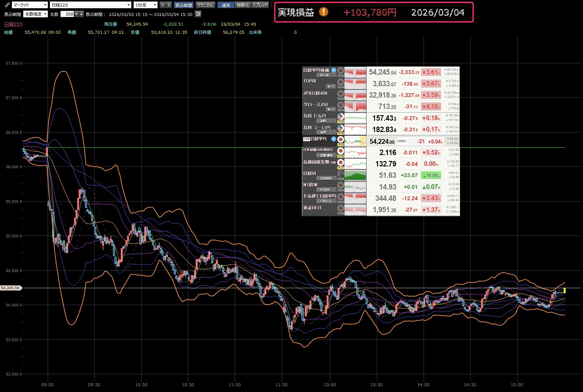Click the US/Japan flag icon for 為替 ドル円

tap(340, 116)
